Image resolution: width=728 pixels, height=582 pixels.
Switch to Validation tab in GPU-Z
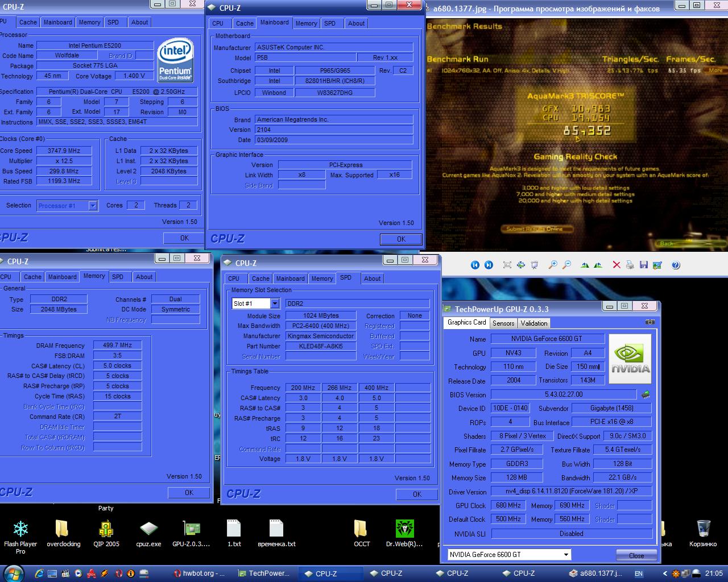(534, 323)
